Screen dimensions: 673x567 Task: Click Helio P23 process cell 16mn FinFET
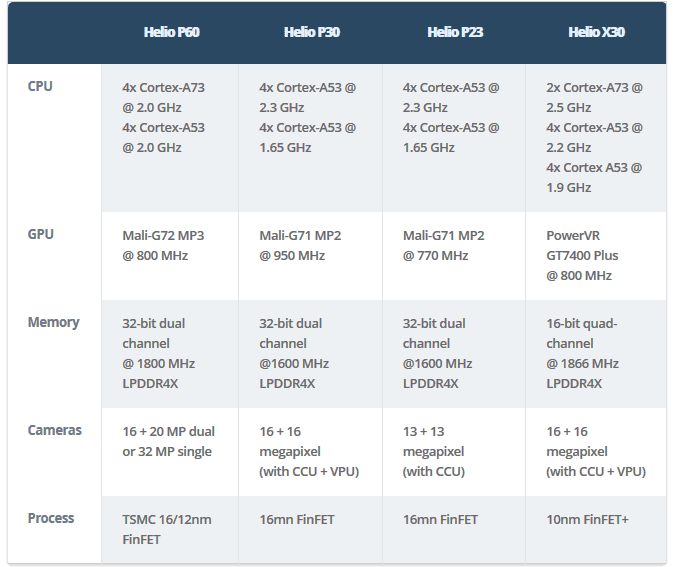coord(454,530)
